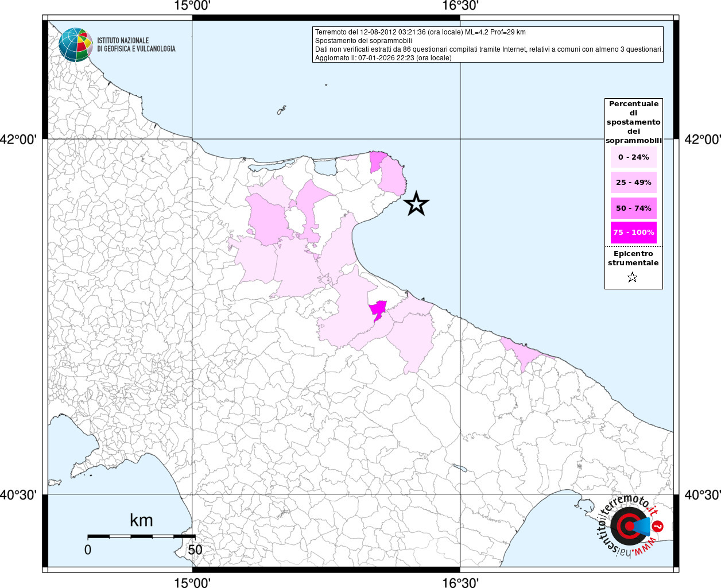
Task: Click the small star in the legend
Action: pyautogui.click(x=633, y=278)
